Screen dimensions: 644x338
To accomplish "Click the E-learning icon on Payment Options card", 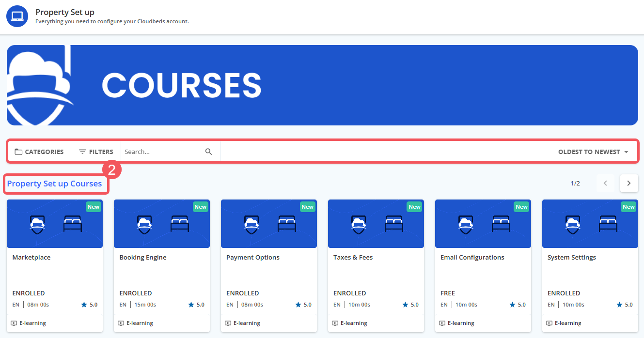I will tap(228, 323).
